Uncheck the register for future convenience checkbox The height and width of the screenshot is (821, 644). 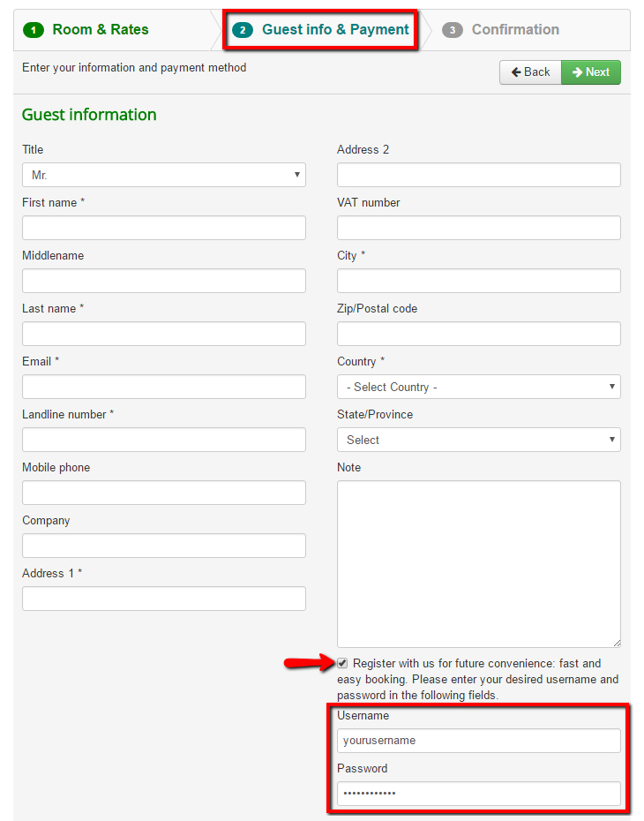click(342, 663)
